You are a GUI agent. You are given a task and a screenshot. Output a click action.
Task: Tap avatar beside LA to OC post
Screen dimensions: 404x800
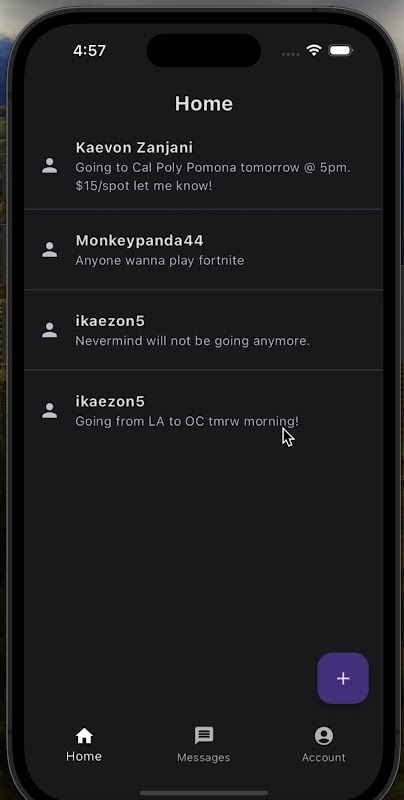(x=49, y=411)
